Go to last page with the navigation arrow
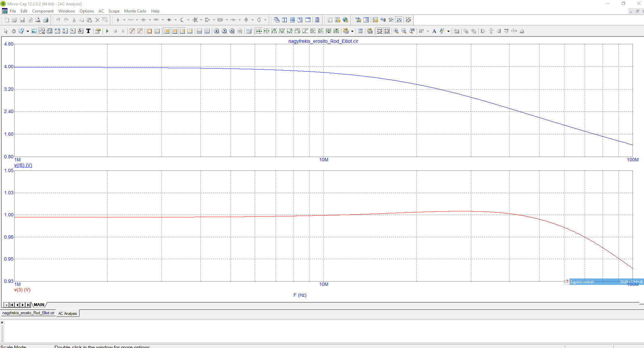The width and height of the screenshot is (644, 348). (28, 305)
